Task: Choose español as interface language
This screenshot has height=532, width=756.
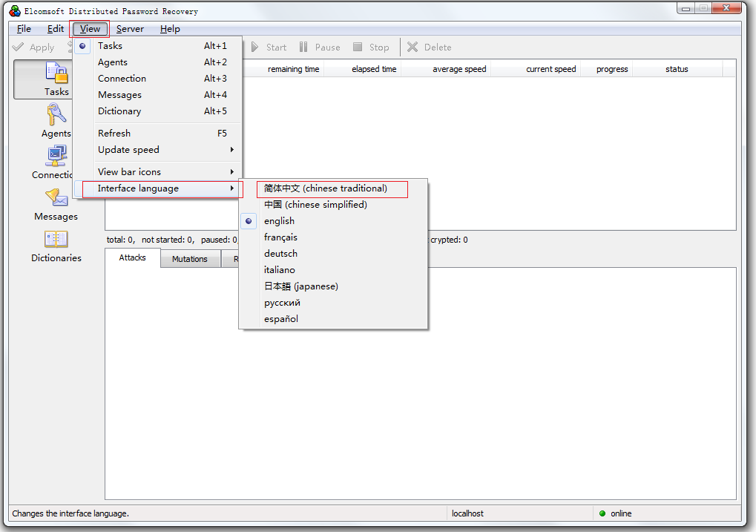Action: [x=333, y=319]
